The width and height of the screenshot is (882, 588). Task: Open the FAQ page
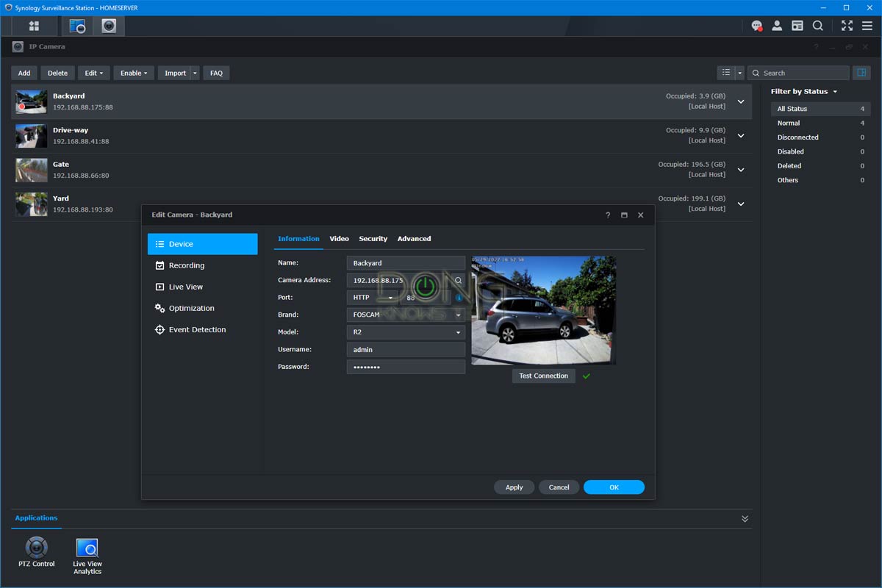(216, 73)
